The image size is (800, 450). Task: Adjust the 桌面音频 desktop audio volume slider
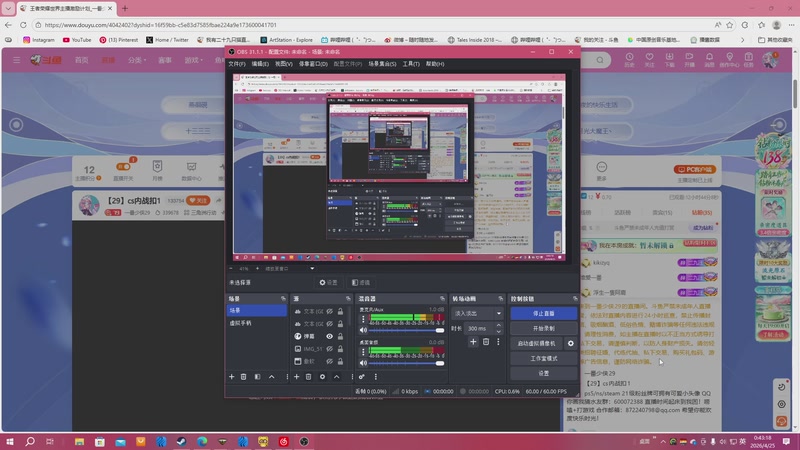point(406,363)
